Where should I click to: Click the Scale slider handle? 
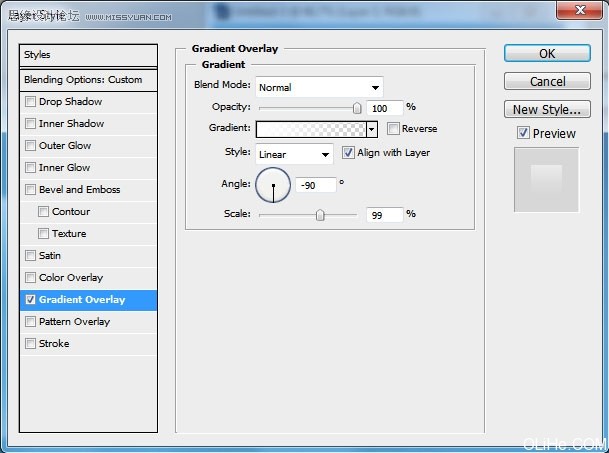point(320,215)
